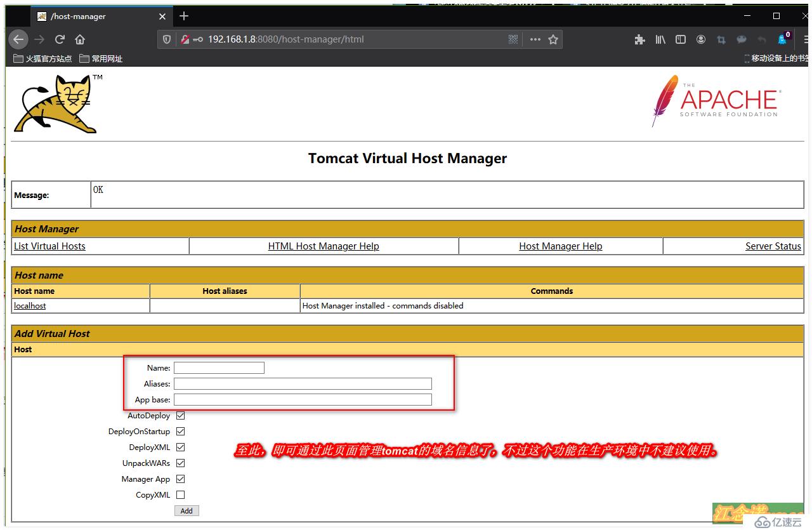Select the /host-manager tab
Viewport: 812px width, 530px height.
101,17
